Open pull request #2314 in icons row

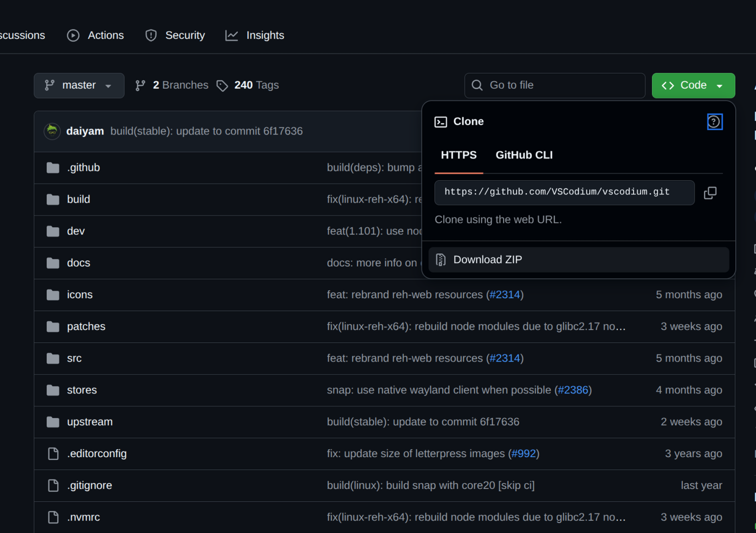click(504, 295)
